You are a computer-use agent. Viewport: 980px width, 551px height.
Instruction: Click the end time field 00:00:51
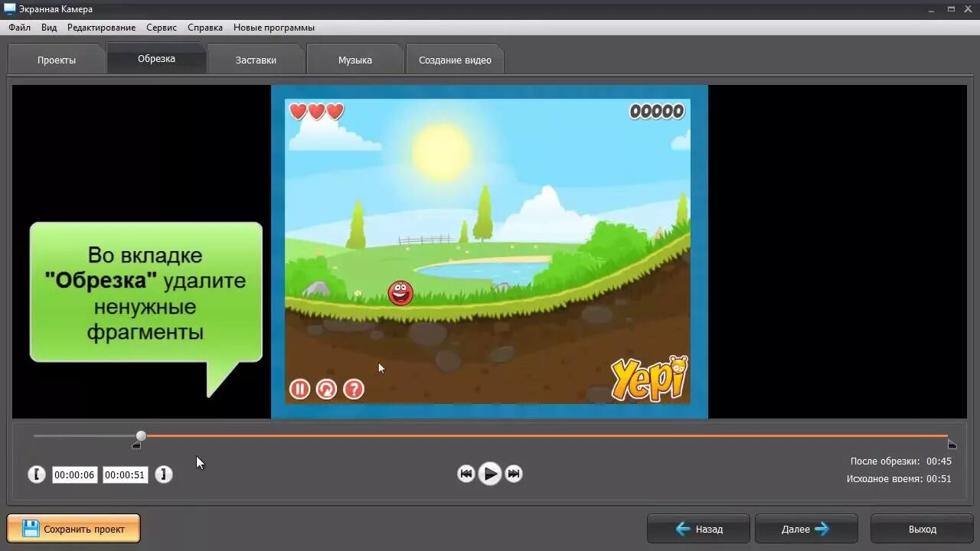(125, 474)
